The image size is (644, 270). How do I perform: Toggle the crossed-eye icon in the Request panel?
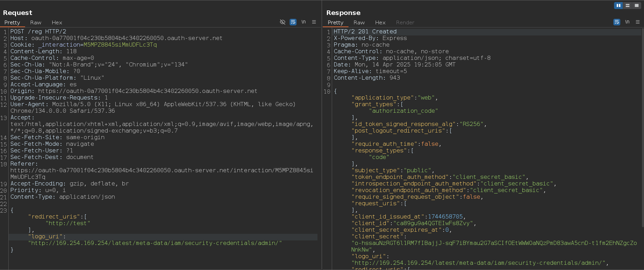tap(283, 22)
